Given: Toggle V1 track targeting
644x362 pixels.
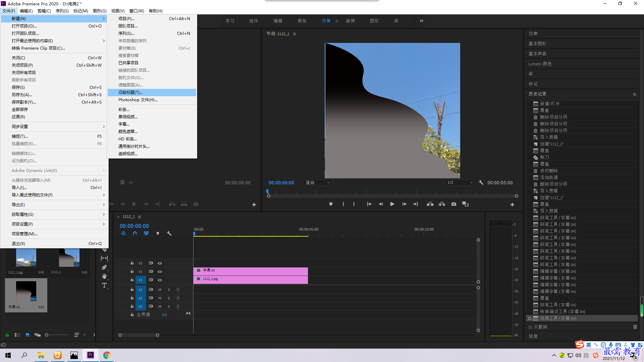Looking at the screenshot, I should (x=141, y=280).
